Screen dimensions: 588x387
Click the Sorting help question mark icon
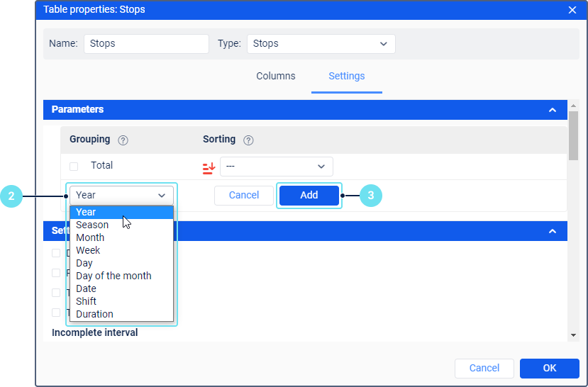248,140
